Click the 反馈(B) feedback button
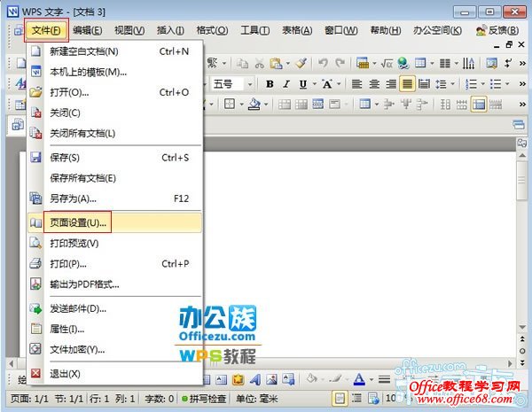 point(497,30)
